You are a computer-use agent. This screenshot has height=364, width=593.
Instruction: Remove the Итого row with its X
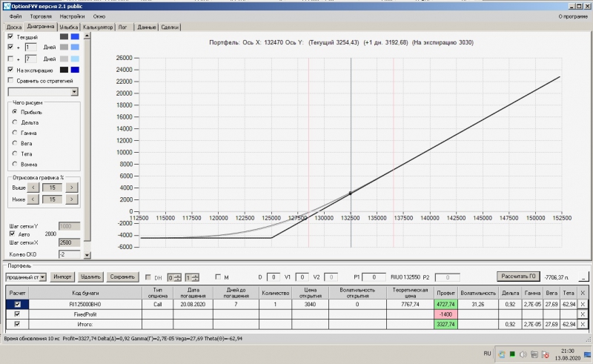[x=583, y=324]
